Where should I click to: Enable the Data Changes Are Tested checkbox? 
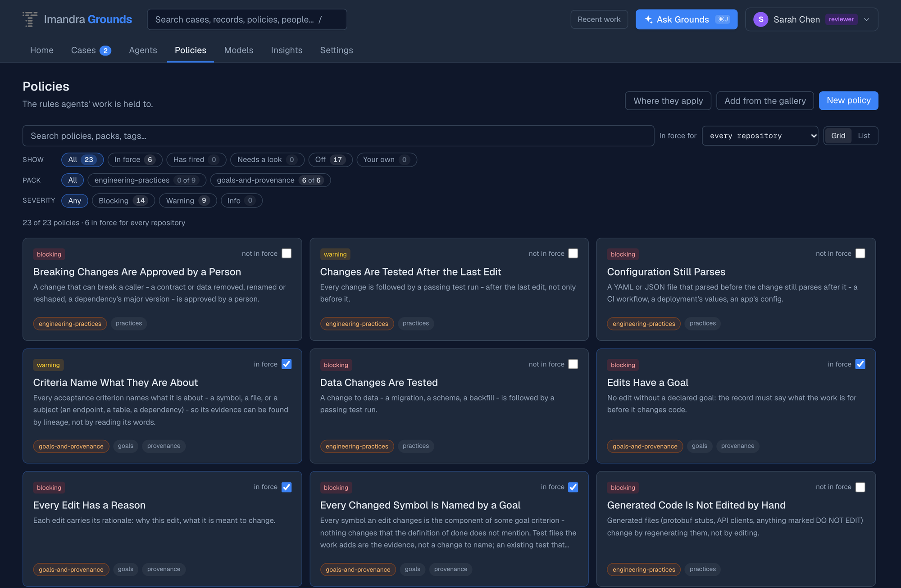(573, 364)
